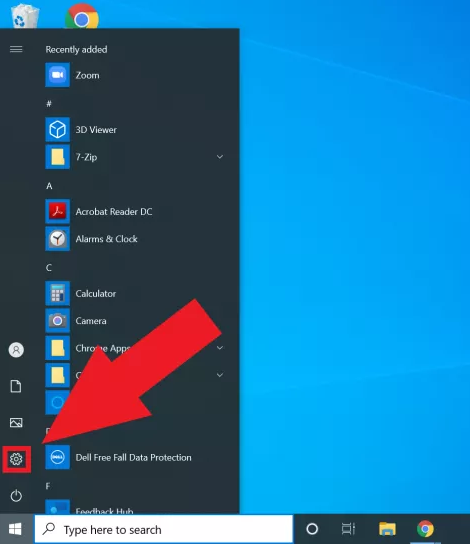Select the Calculator label
The image size is (470, 544).
point(96,294)
